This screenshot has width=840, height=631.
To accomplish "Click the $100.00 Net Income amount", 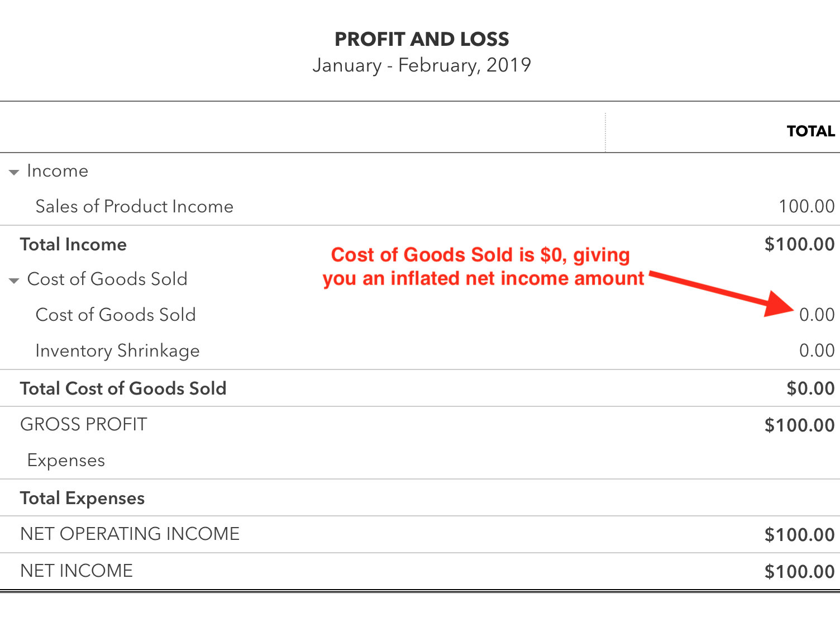I will [x=799, y=572].
